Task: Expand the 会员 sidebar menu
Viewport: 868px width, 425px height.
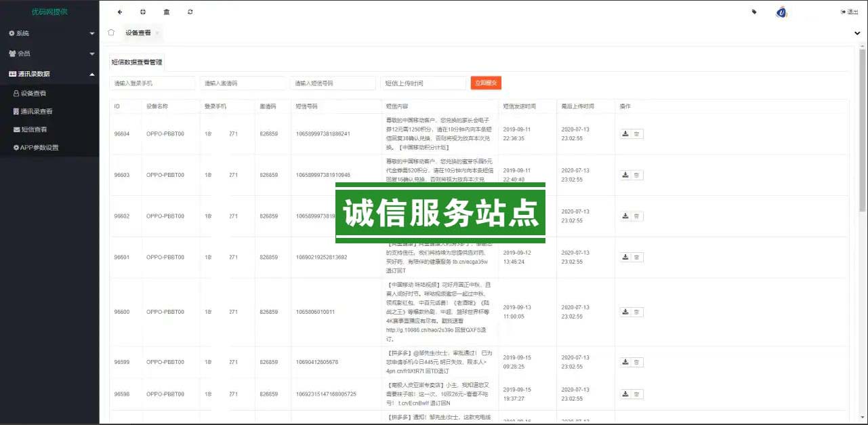Action: pyautogui.click(x=49, y=54)
